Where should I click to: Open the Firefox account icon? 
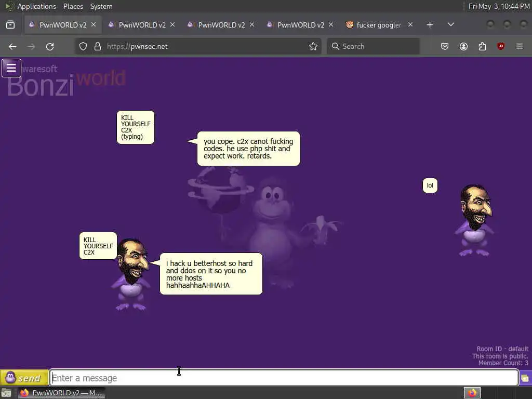coord(463,46)
